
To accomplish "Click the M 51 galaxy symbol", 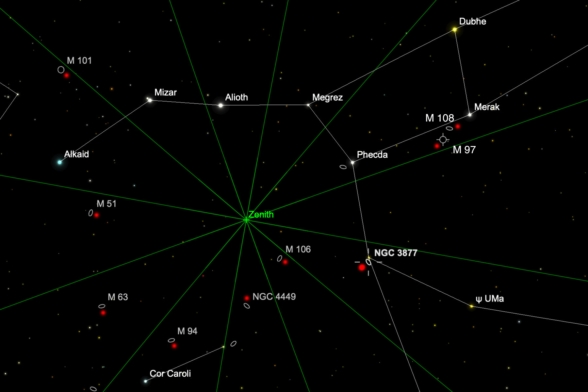I will pyautogui.click(x=90, y=213).
